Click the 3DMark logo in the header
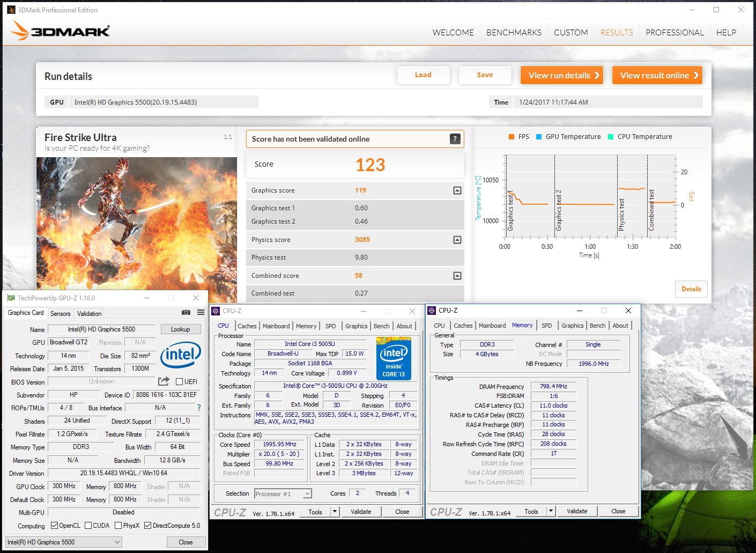This screenshot has height=553, width=756. tap(60, 31)
